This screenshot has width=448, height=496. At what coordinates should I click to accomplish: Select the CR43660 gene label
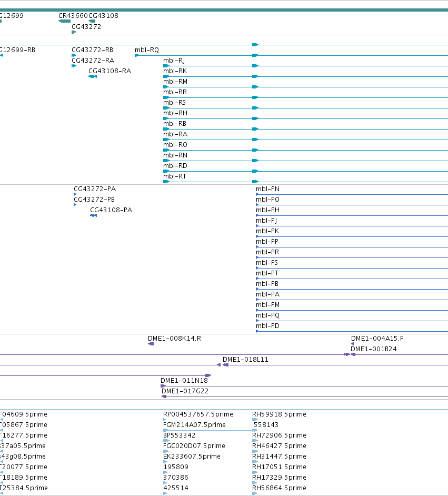(x=73, y=15)
